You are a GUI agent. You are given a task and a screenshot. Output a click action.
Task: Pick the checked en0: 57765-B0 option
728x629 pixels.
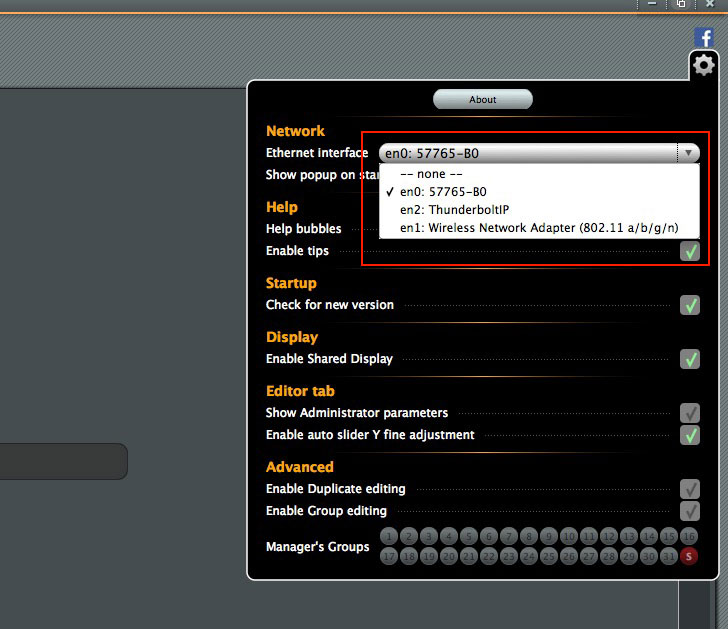pyautogui.click(x=443, y=192)
